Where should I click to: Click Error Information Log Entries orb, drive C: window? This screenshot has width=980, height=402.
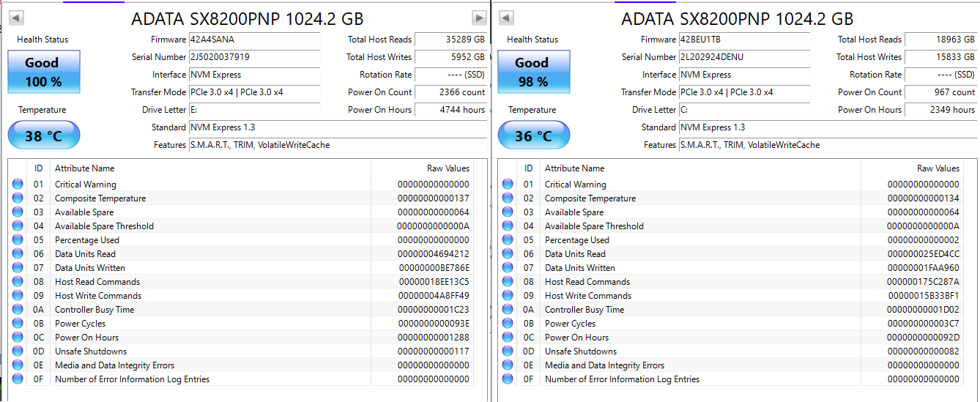pos(508,379)
